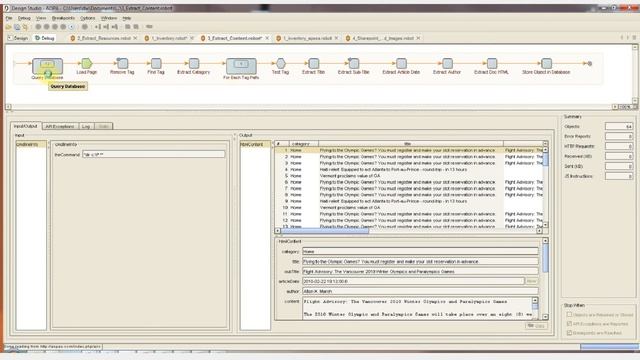Select the Extract Title step node
640x360 pixels.
point(313,63)
